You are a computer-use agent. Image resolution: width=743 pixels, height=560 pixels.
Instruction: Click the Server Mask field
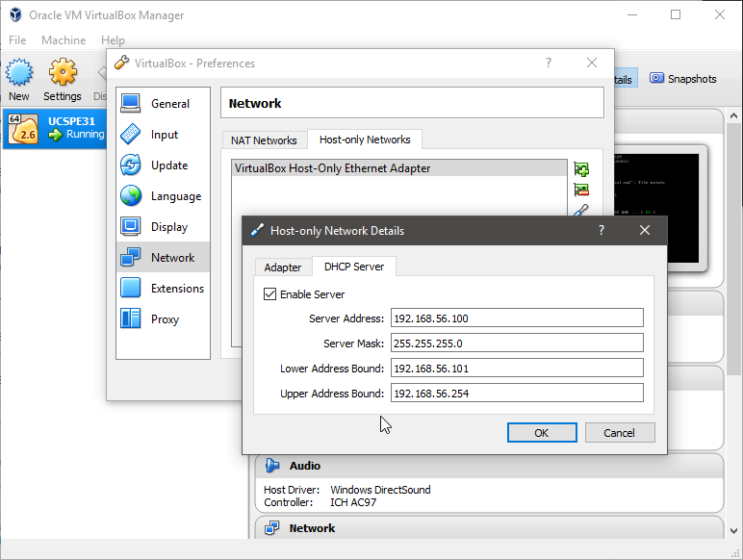click(517, 343)
